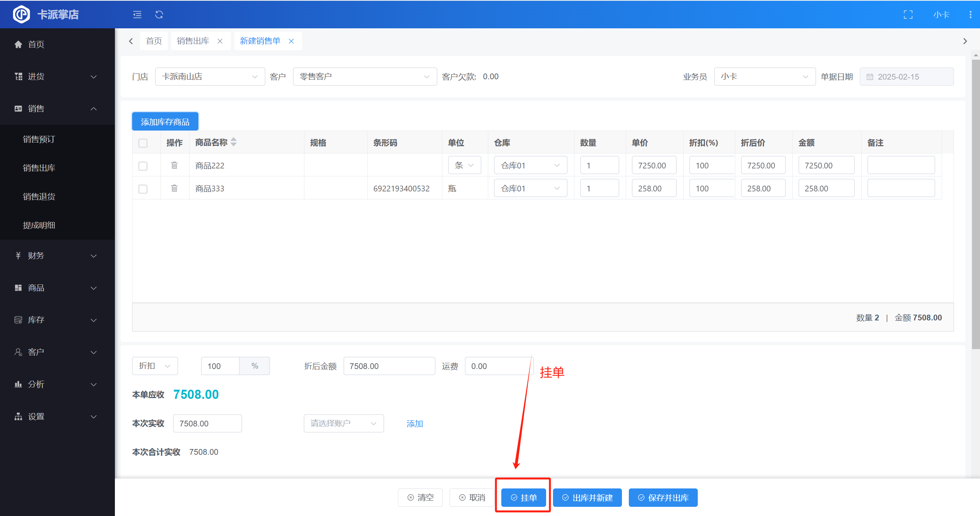Delete the 商品333 row with trash icon
This screenshot has width=980, height=516.
click(x=174, y=188)
